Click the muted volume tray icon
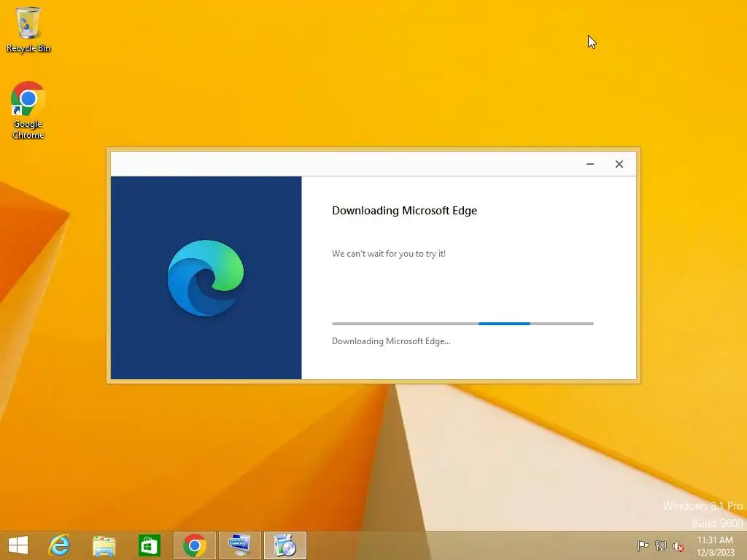The height and width of the screenshot is (560, 747). coord(678,545)
